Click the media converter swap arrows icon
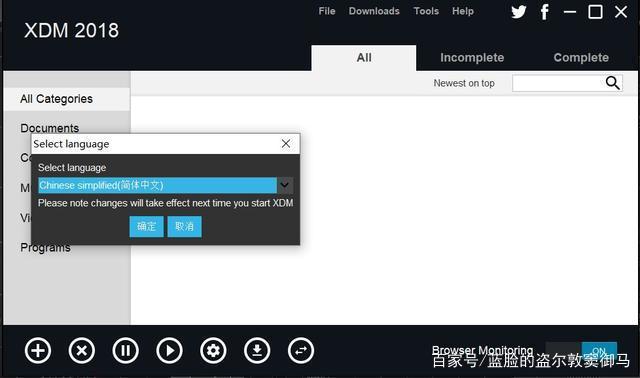Image resolution: width=640 pixels, height=378 pixels. coord(301,350)
